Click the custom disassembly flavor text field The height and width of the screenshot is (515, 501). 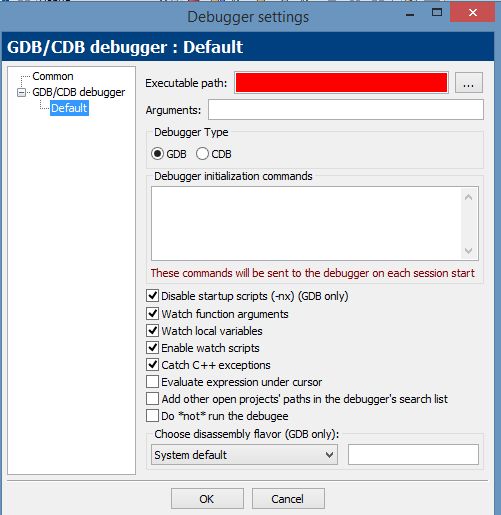[413, 454]
